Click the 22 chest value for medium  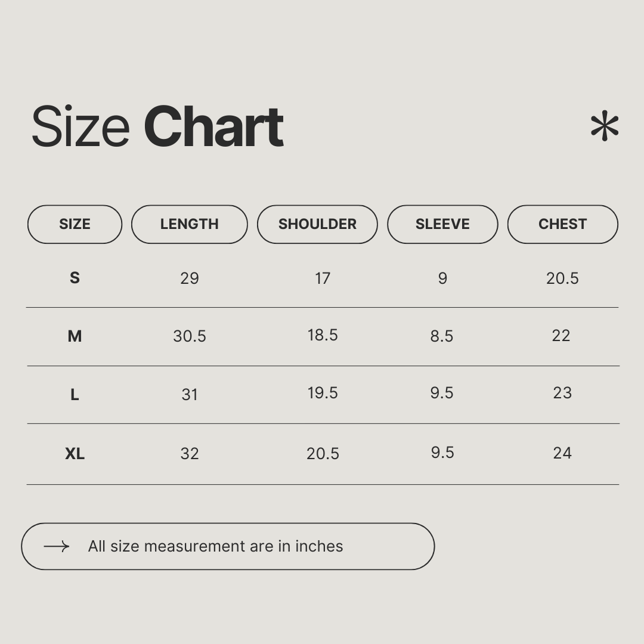click(561, 336)
